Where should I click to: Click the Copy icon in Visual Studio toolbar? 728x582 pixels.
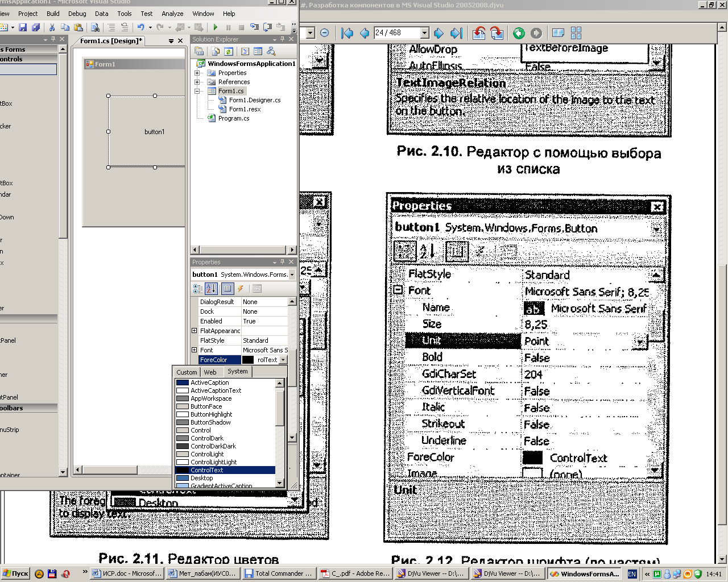click(65, 27)
